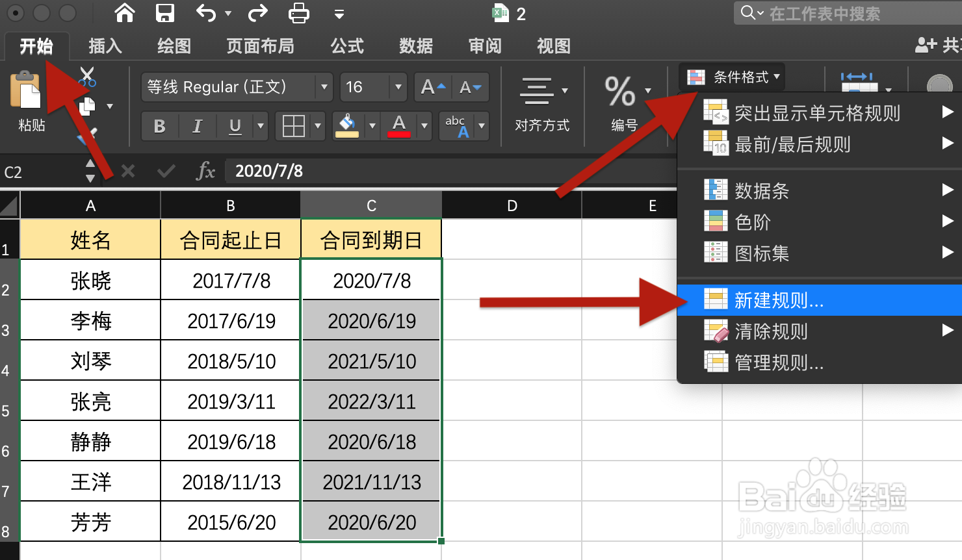Open the font name dropdown

[324, 87]
